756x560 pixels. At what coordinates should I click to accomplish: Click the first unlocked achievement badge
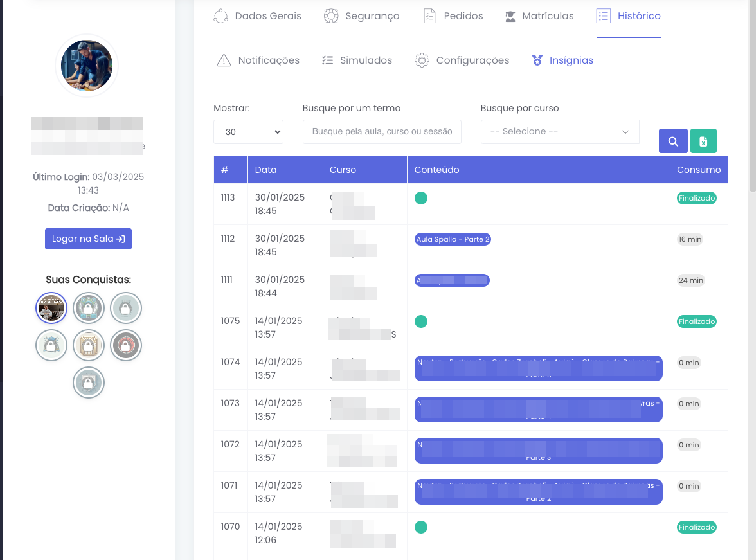click(x=51, y=309)
